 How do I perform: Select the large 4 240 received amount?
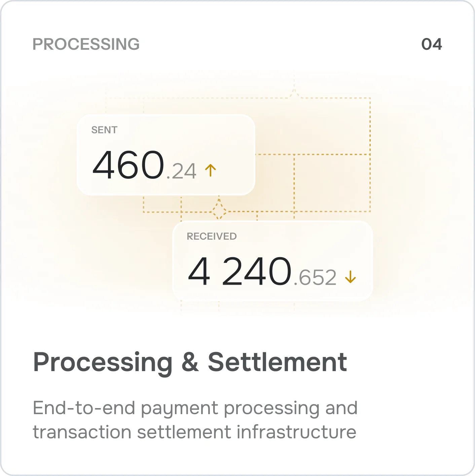pyautogui.click(x=239, y=272)
